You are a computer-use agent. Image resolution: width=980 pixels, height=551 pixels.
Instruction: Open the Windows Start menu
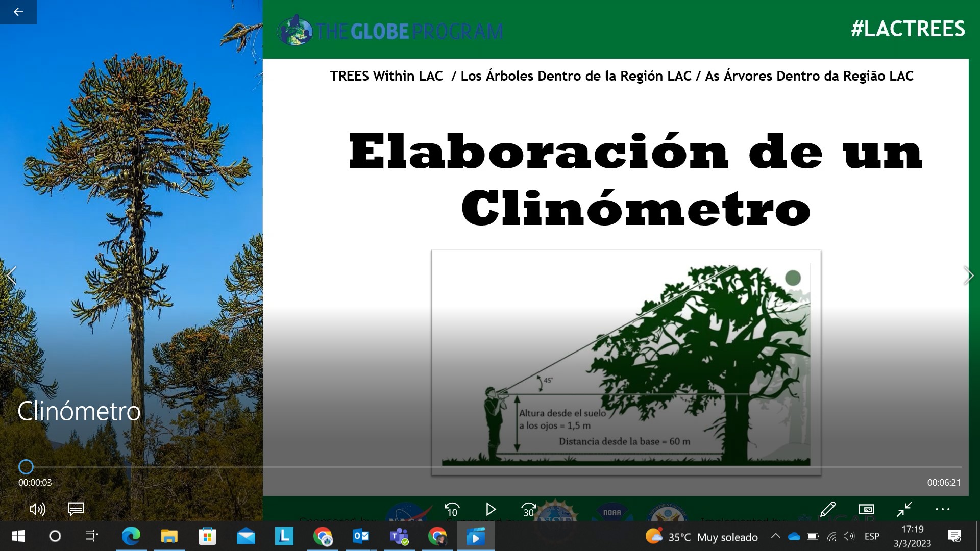tap(18, 536)
